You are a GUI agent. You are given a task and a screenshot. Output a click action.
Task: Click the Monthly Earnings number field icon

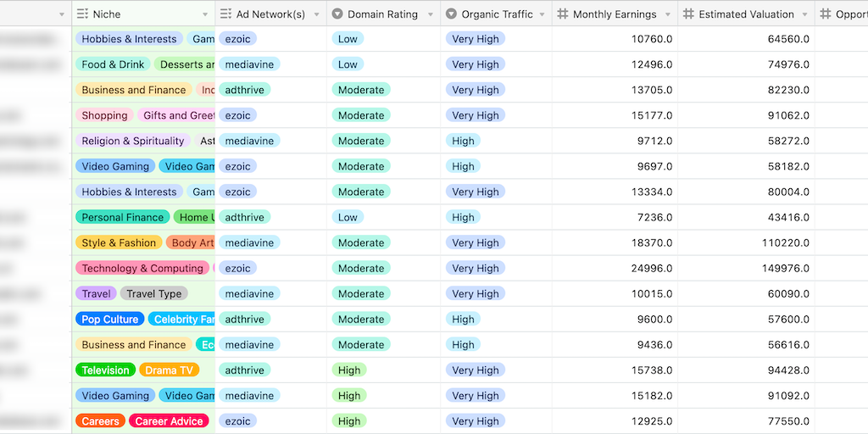tap(563, 14)
